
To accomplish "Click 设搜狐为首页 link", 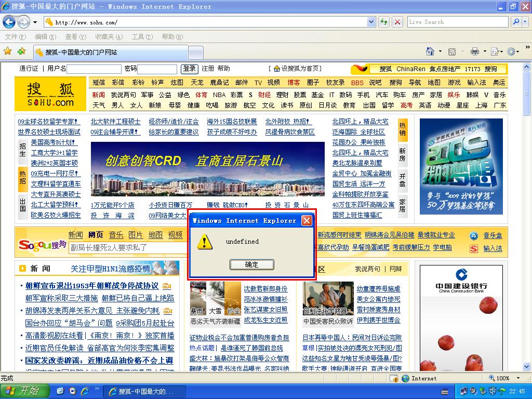I will tap(301, 69).
